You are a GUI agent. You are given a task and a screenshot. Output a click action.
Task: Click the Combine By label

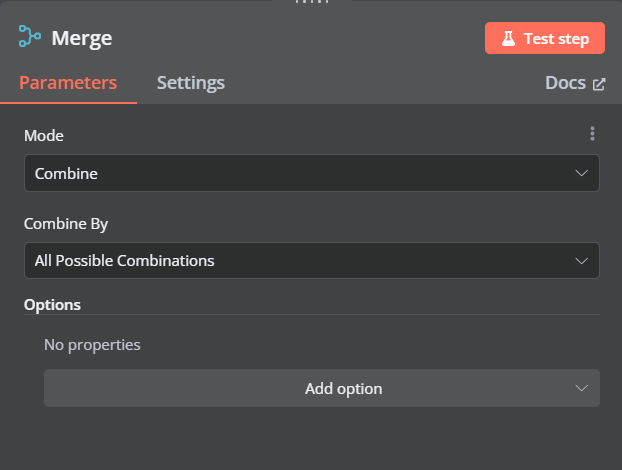pyautogui.click(x=66, y=224)
